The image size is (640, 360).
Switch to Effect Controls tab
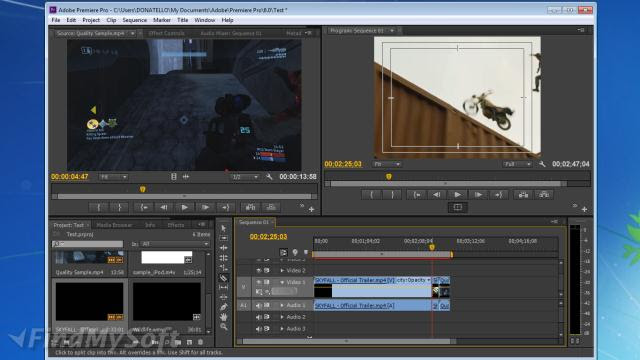[x=167, y=33]
